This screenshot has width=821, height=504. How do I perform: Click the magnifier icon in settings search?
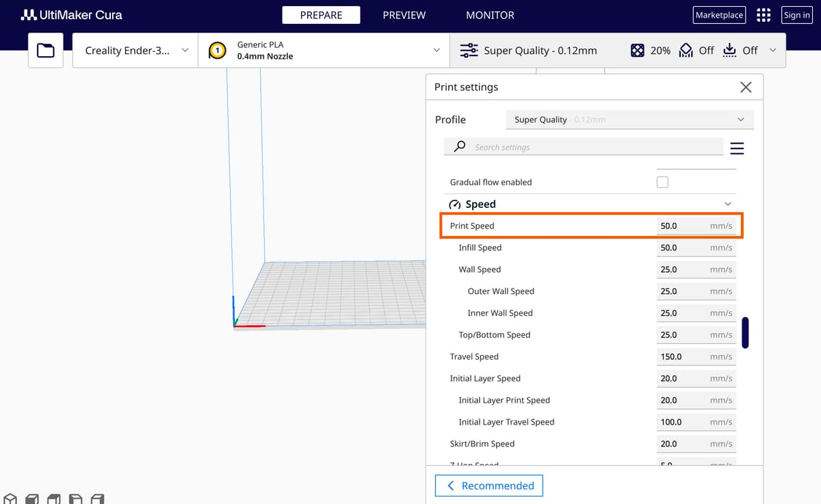pyautogui.click(x=460, y=146)
